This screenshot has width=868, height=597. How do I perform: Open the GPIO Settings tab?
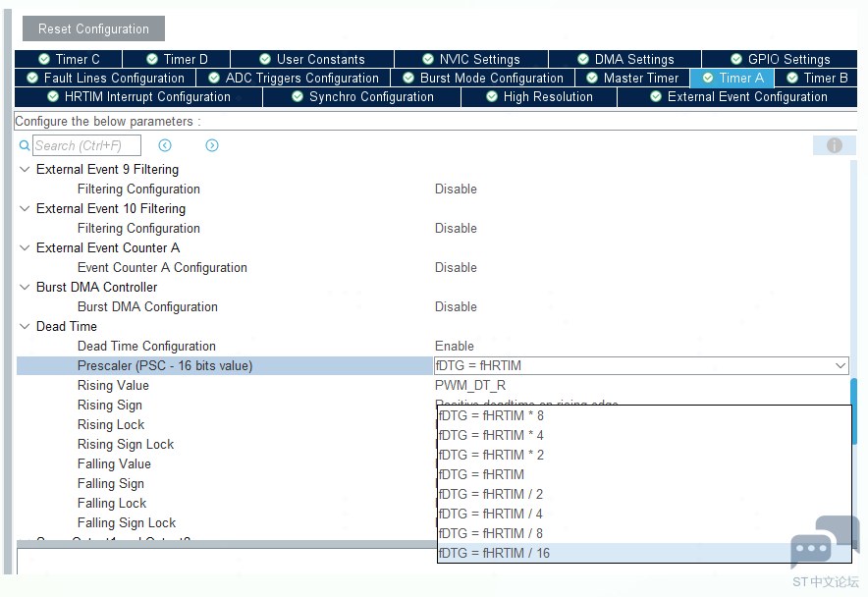tap(780, 59)
